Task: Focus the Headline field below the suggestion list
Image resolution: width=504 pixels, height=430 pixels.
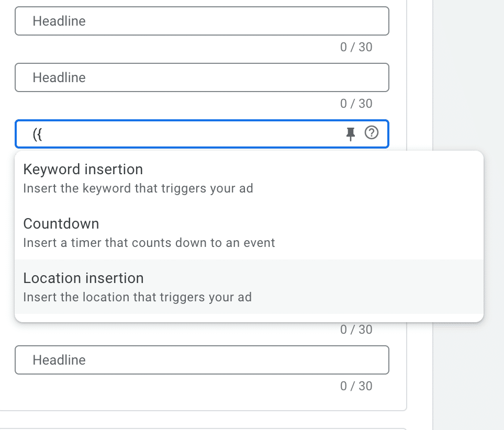Action: [x=201, y=360]
